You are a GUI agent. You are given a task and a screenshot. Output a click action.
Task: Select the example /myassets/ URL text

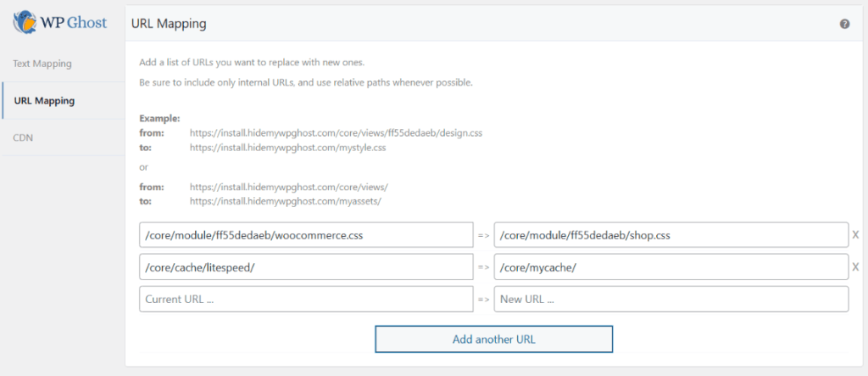(286, 201)
